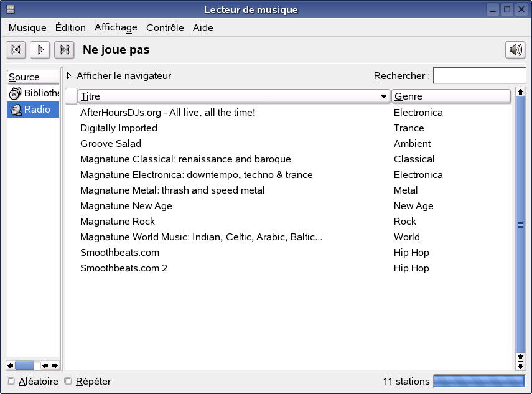Enable the Aléatoire shuffle checkbox
532x394 pixels.
pos(11,382)
